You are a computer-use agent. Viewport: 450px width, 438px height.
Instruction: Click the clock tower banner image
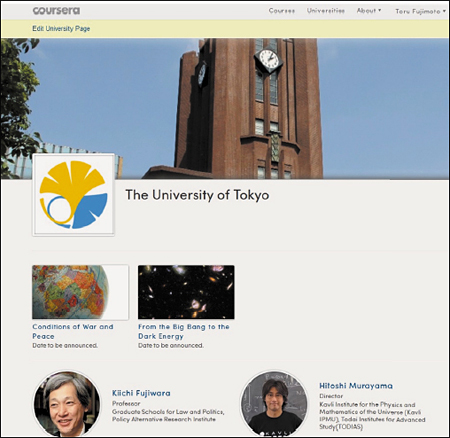point(225,109)
